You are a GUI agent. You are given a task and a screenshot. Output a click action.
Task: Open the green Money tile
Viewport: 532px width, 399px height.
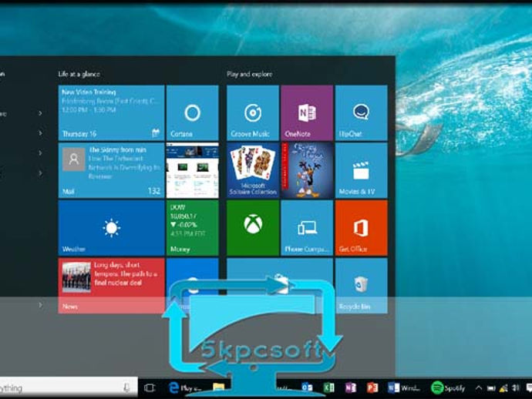click(x=193, y=228)
